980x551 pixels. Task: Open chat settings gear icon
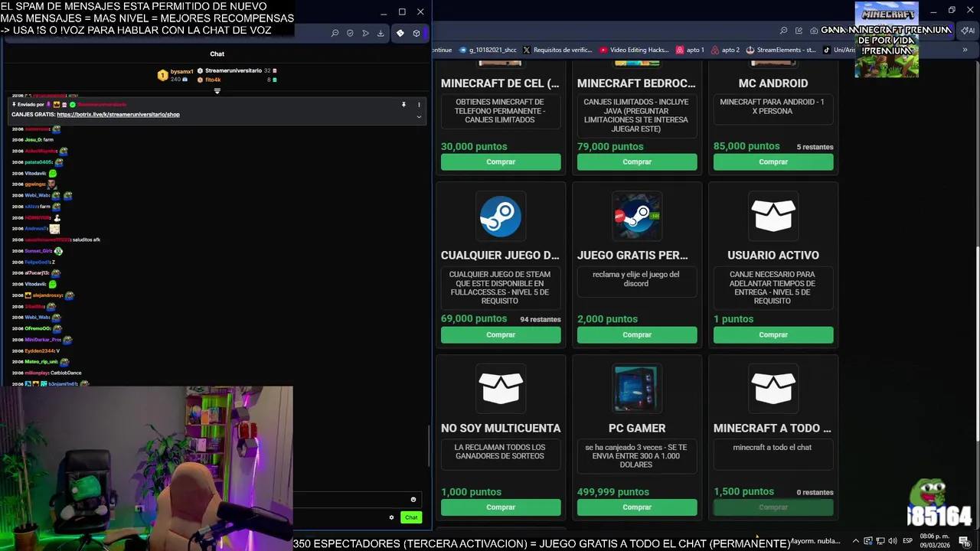(x=391, y=517)
